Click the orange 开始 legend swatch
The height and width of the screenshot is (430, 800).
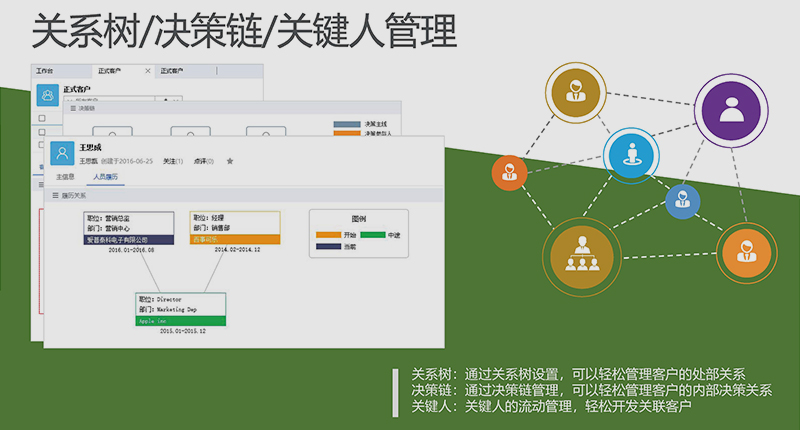328,235
